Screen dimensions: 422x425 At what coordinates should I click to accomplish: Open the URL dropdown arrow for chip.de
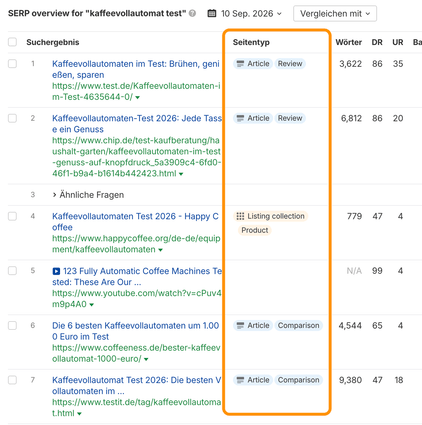(x=181, y=174)
